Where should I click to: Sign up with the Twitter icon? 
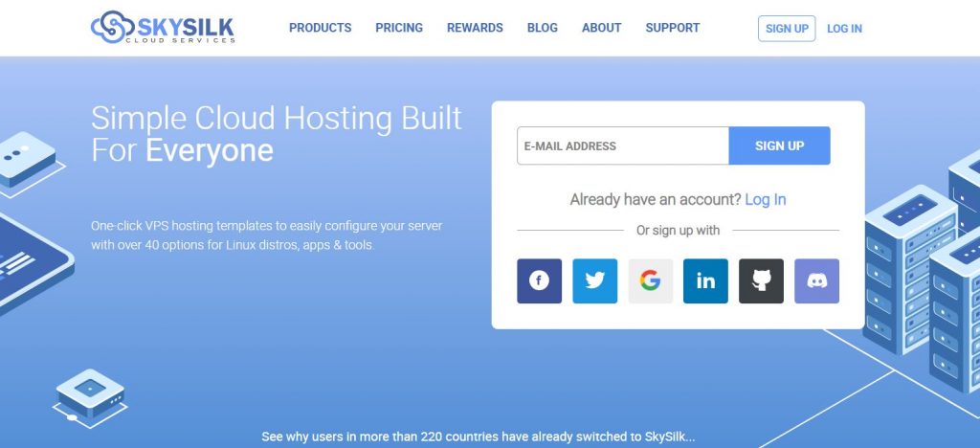point(594,281)
